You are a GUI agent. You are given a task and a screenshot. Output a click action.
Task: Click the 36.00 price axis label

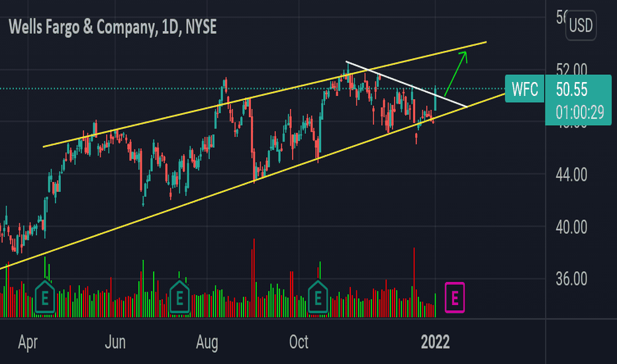click(571, 279)
